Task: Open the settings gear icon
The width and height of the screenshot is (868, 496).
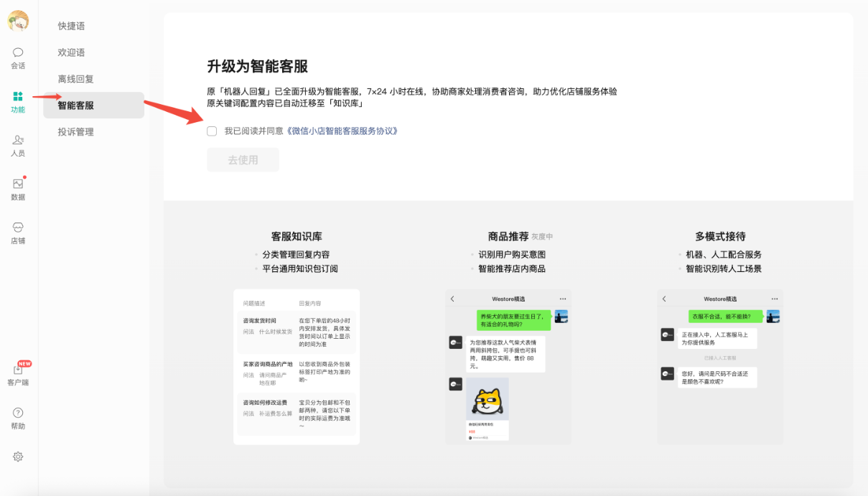Action: [x=18, y=457]
